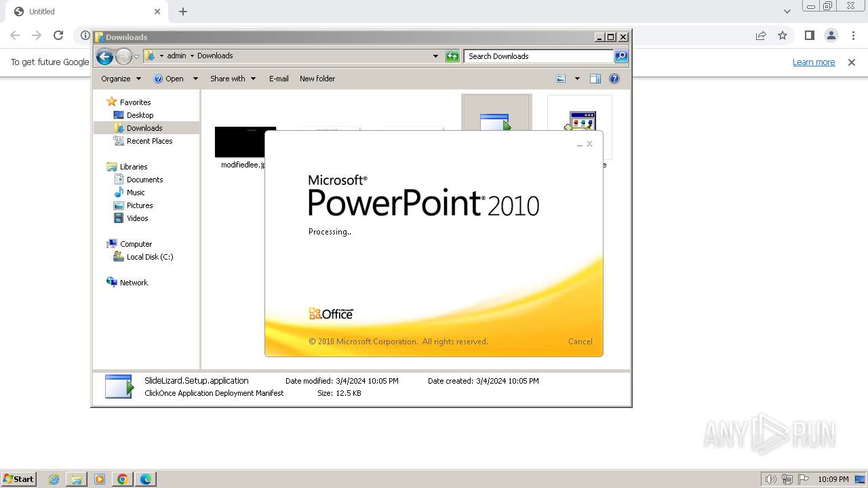Open Microsoft Edge from taskbar
This screenshot has width=868, height=488.
(x=146, y=479)
